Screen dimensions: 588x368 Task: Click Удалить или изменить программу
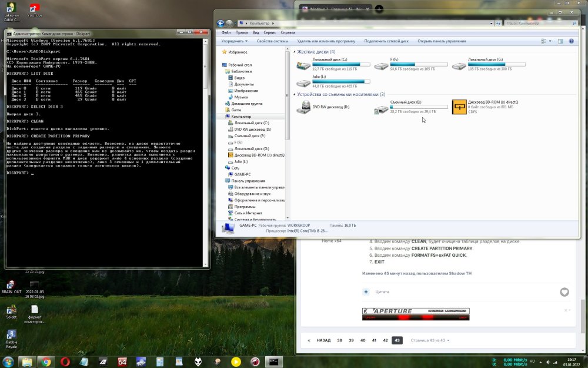click(326, 41)
